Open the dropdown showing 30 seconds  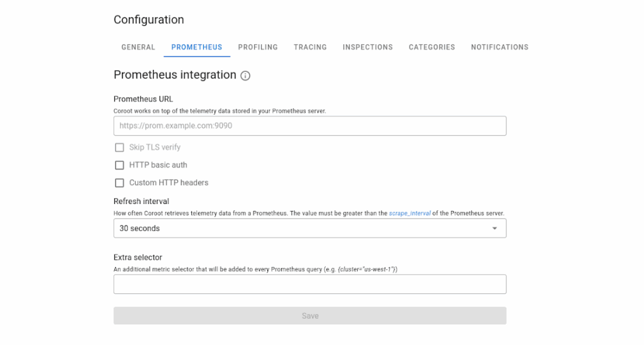[x=309, y=229]
